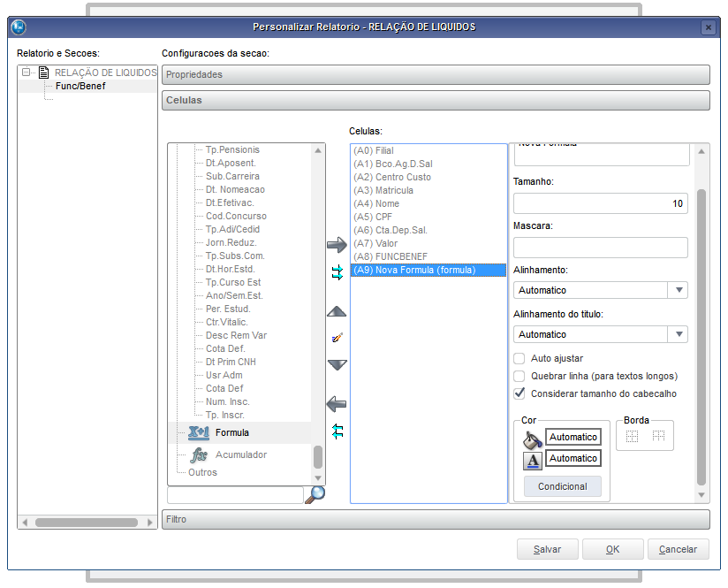
Task: Click the Mascara input field
Action: pos(600,248)
